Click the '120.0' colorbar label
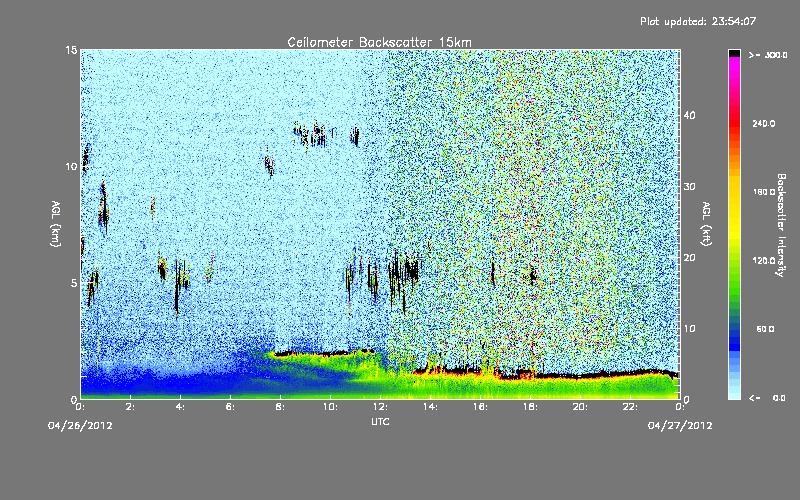This screenshot has width=800, height=500. 764,260
